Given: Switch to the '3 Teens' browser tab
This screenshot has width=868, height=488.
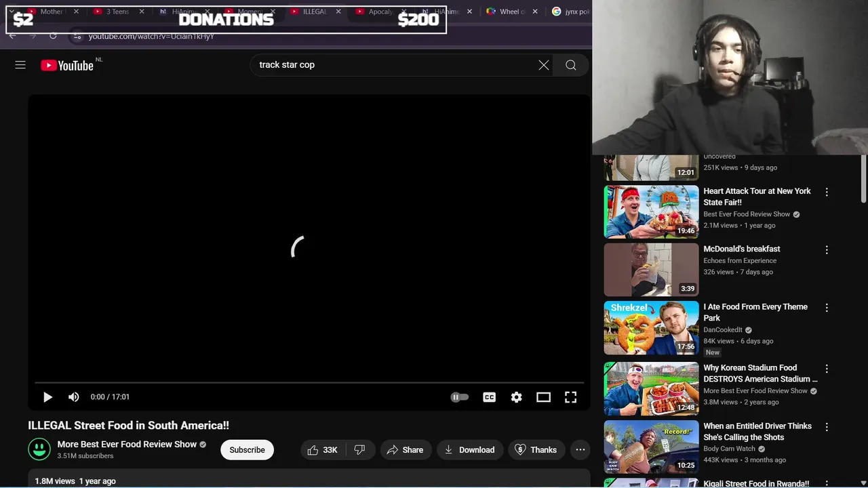Looking at the screenshot, I should pos(117,12).
